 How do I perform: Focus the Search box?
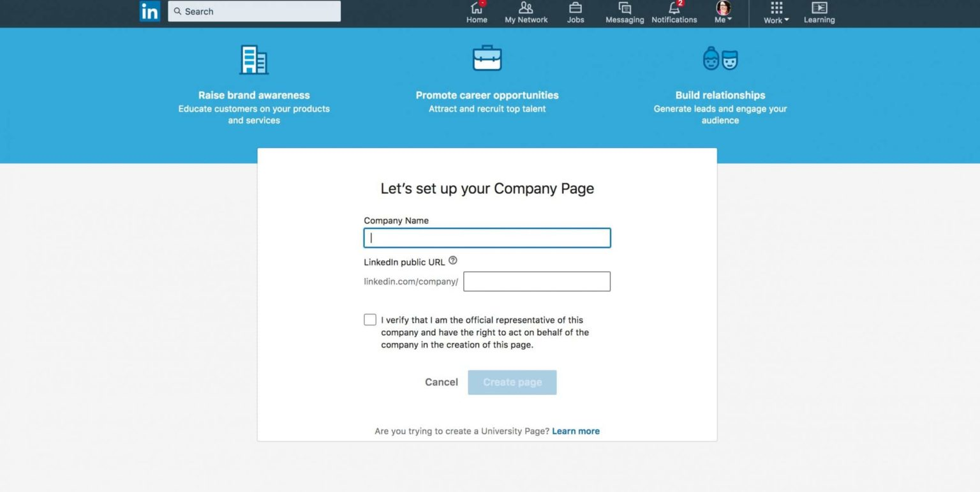pos(254,11)
